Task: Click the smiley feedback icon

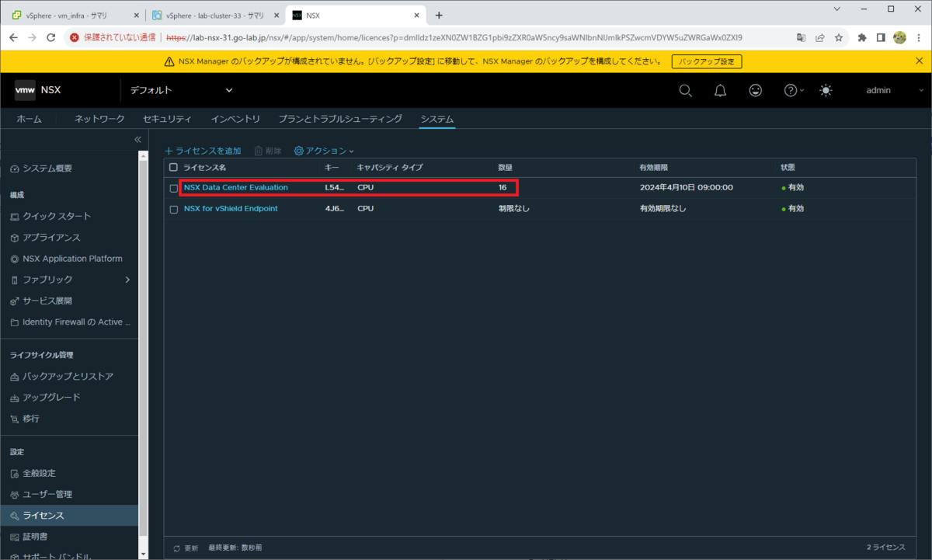Action: pos(755,91)
